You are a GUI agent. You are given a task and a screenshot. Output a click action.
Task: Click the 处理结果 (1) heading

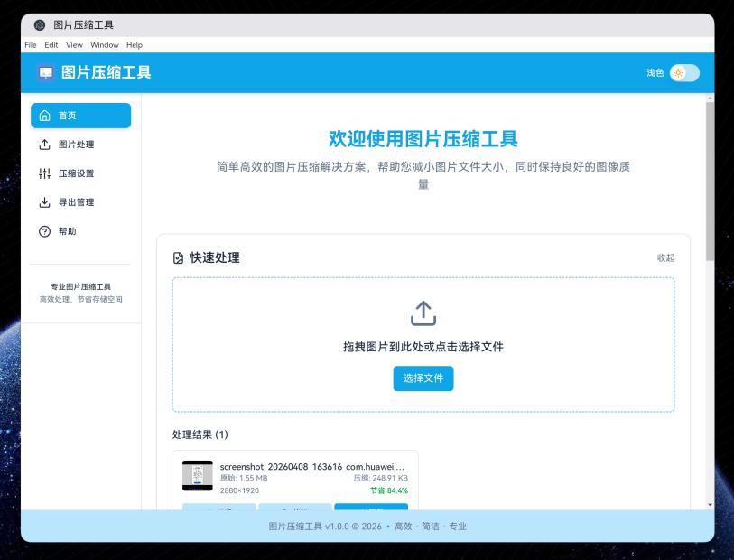tap(200, 435)
